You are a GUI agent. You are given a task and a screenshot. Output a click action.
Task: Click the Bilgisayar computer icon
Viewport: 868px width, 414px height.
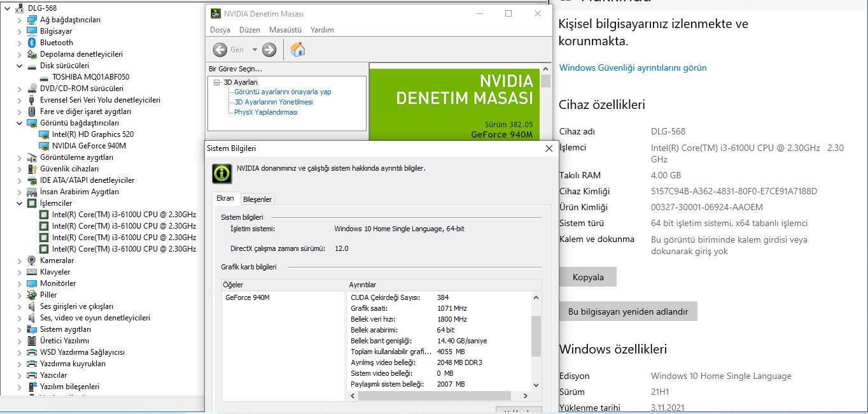click(32, 31)
